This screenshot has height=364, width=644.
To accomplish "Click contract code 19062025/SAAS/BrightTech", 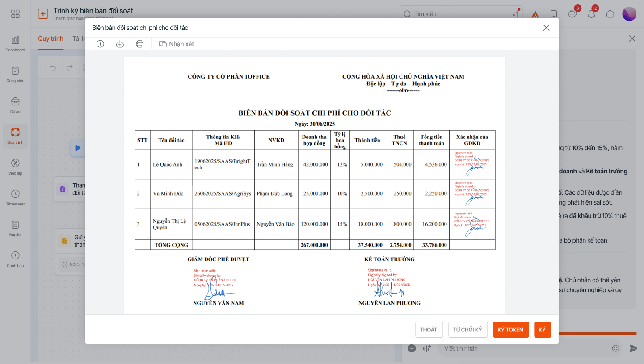I will [223, 164].
